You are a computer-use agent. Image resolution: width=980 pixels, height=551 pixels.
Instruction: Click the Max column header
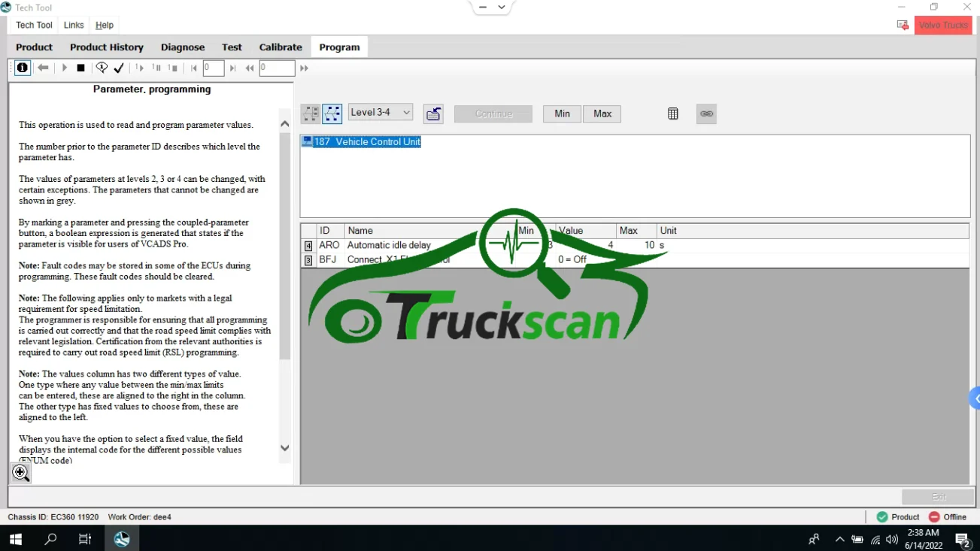point(636,231)
